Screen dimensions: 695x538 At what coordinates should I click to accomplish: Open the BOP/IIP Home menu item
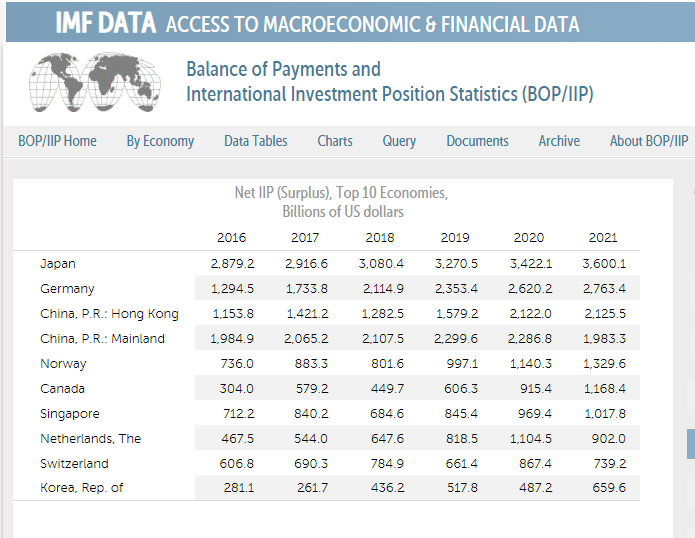(x=57, y=141)
